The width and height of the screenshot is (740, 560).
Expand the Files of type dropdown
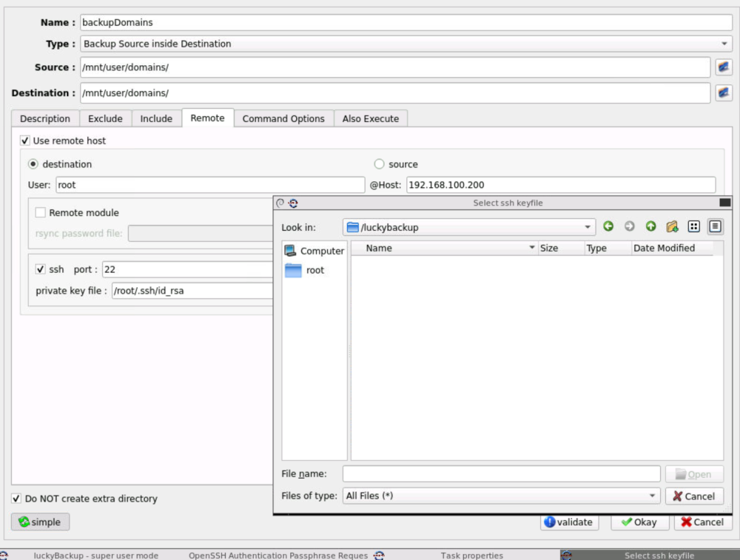click(501, 496)
